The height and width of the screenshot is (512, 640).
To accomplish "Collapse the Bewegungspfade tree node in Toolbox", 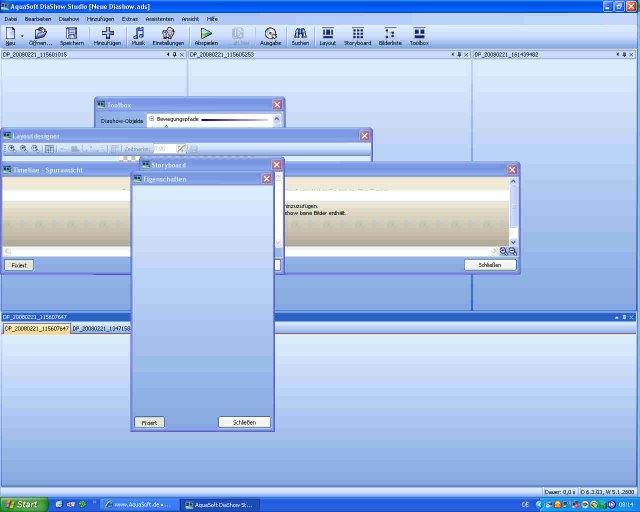I will point(151,119).
